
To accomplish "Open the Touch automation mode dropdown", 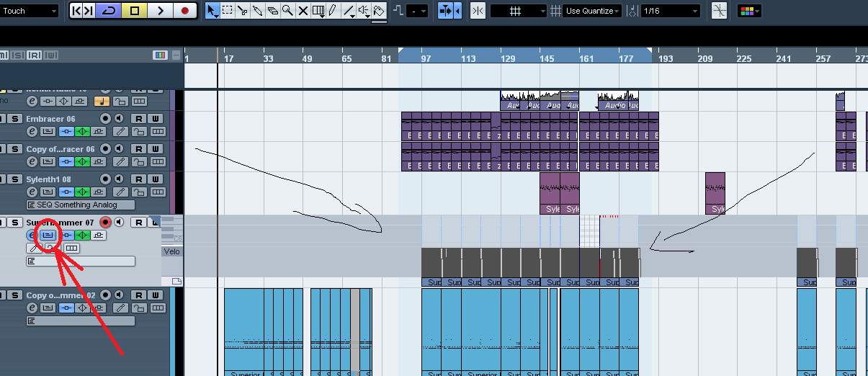I will [30, 11].
